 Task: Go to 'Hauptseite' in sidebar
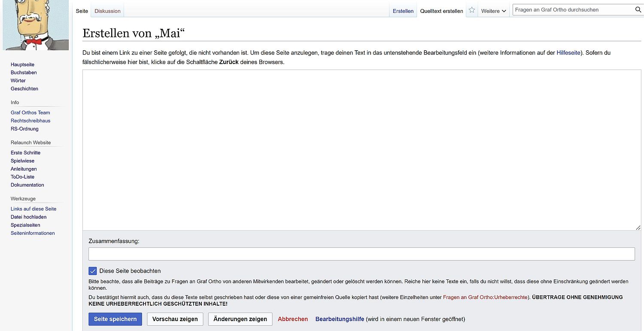(x=22, y=64)
